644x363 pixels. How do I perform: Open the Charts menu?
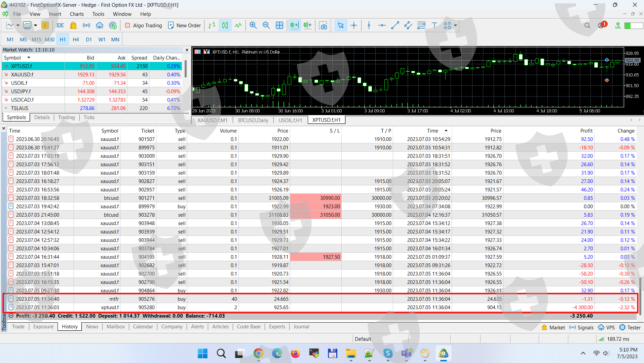pos(77,14)
